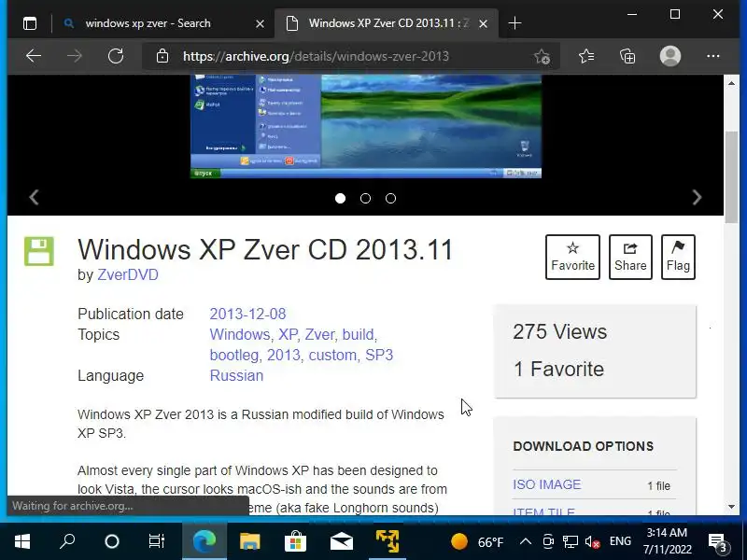View site information lock icon
This screenshot has height=560, width=747.
[x=162, y=56]
